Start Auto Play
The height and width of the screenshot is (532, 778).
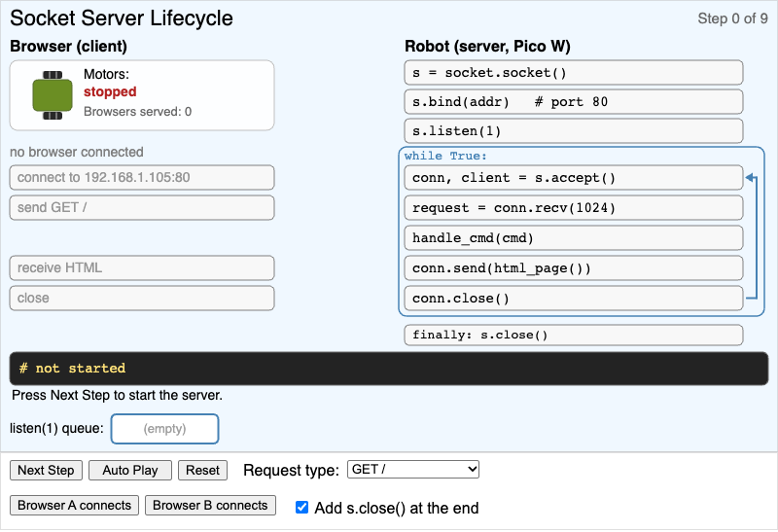coord(130,470)
